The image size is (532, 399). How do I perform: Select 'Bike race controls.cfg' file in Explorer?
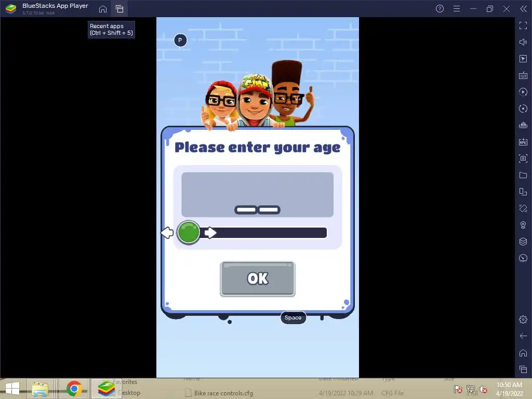point(223,393)
